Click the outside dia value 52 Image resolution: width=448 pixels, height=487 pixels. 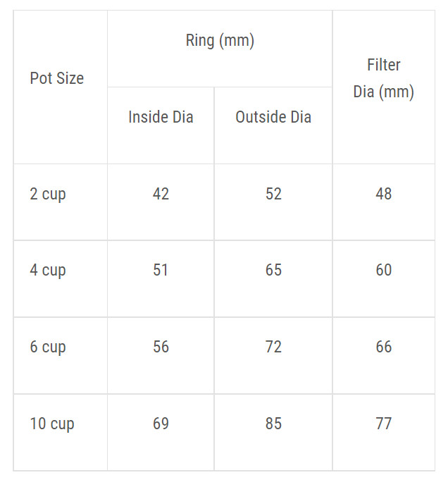pyautogui.click(x=273, y=194)
